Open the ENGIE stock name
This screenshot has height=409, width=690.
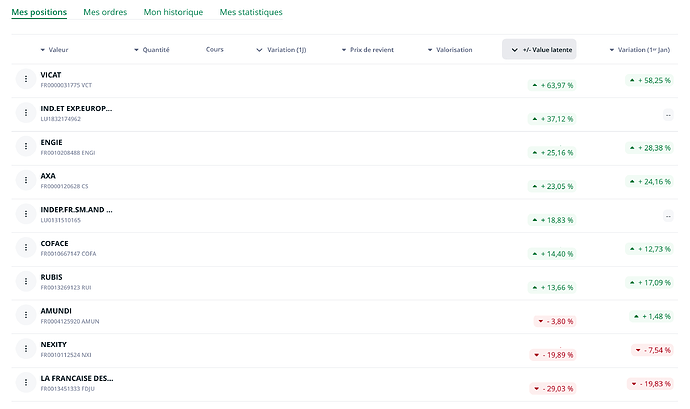[x=51, y=142]
